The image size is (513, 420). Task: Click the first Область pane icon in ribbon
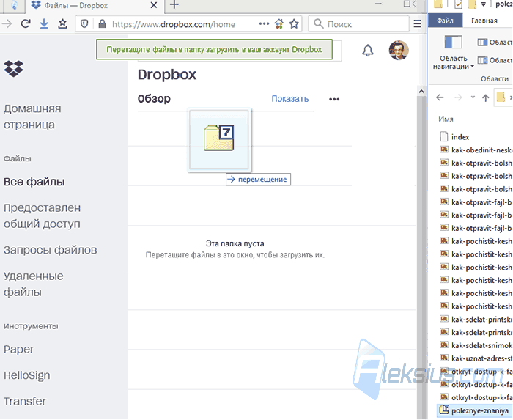pyautogui.click(x=482, y=43)
